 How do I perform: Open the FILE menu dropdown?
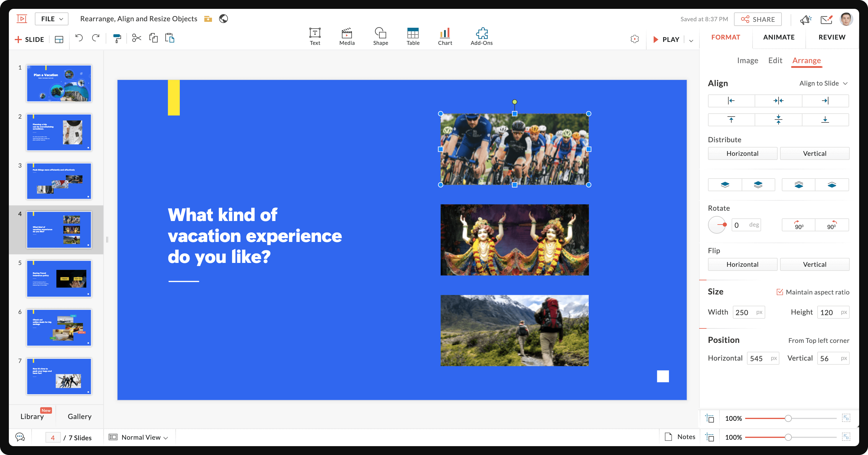pos(52,19)
